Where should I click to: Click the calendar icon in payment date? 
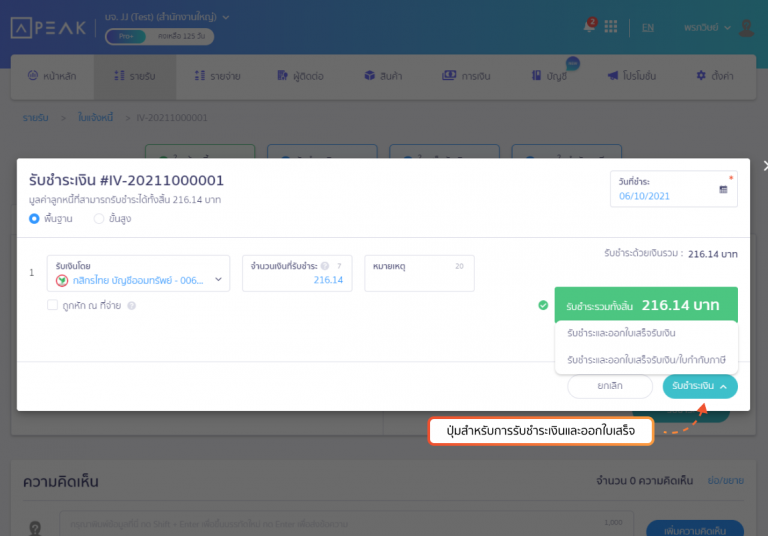[723, 189]
